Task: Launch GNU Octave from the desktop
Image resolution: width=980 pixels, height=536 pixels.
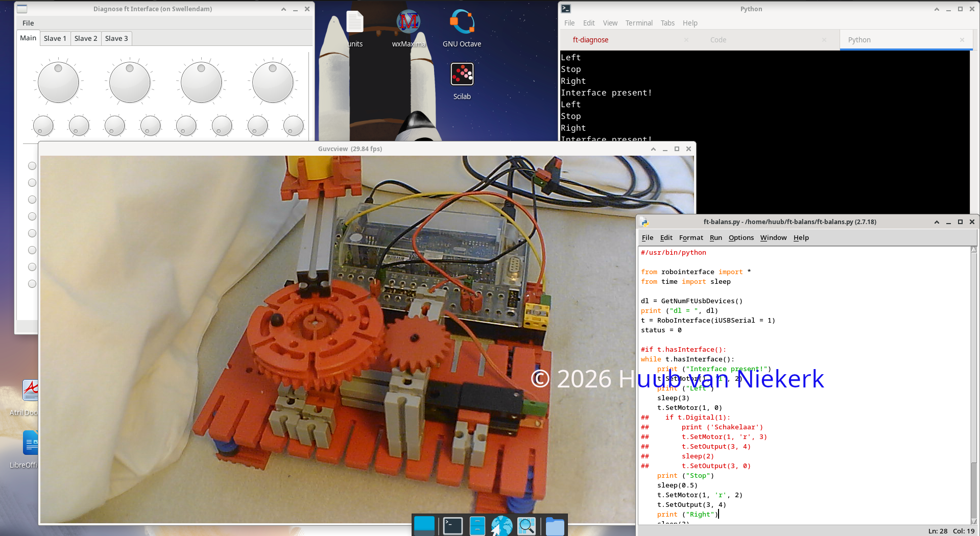Action: [462, 23]
